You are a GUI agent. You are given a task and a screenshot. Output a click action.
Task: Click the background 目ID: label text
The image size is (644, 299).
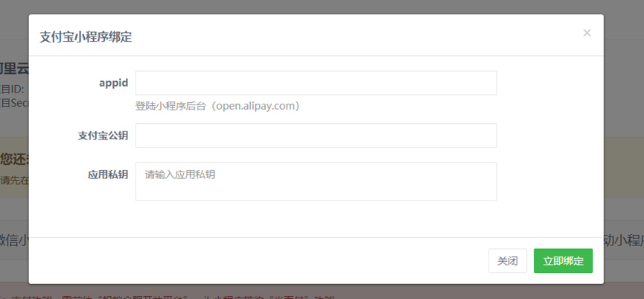(x=13, y=89)
